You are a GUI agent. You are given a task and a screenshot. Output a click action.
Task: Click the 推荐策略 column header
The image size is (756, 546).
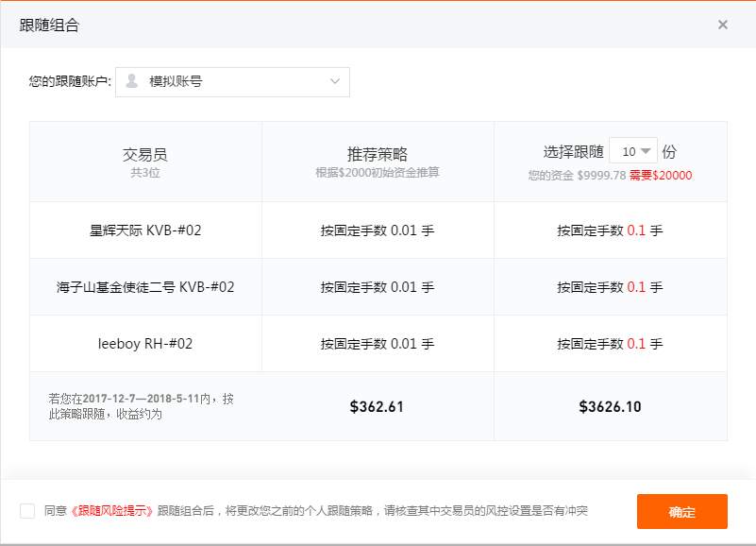pyautogui.click(x=377, y=155)
